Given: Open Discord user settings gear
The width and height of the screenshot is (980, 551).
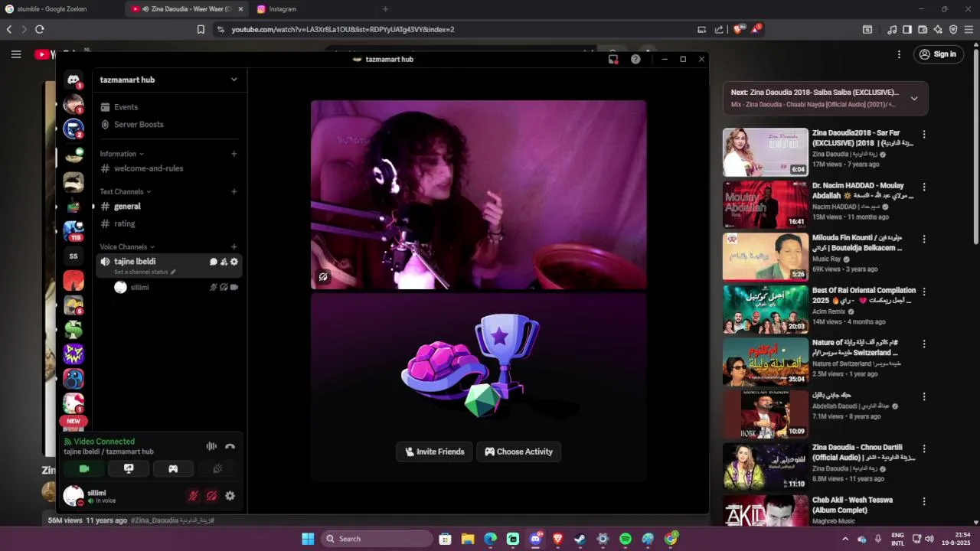Looking at the screenshot, I should coord(230,496).
